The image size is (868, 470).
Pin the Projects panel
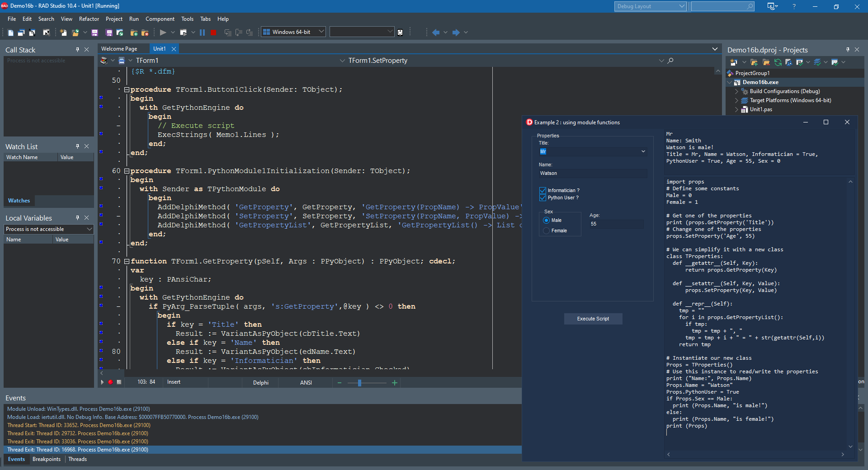coord(848,50)
